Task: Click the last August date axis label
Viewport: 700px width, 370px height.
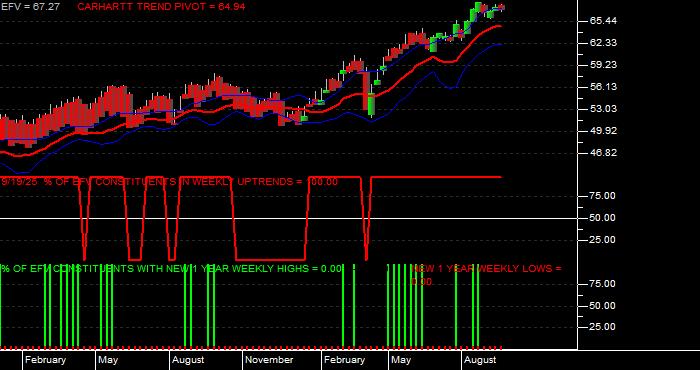Action: (480, 360)
